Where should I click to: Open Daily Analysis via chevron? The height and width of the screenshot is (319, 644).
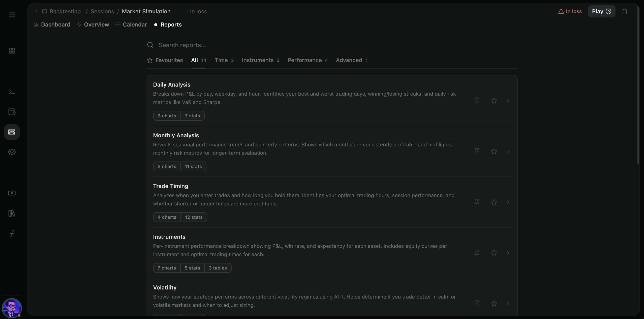click(x=508, y=101)
